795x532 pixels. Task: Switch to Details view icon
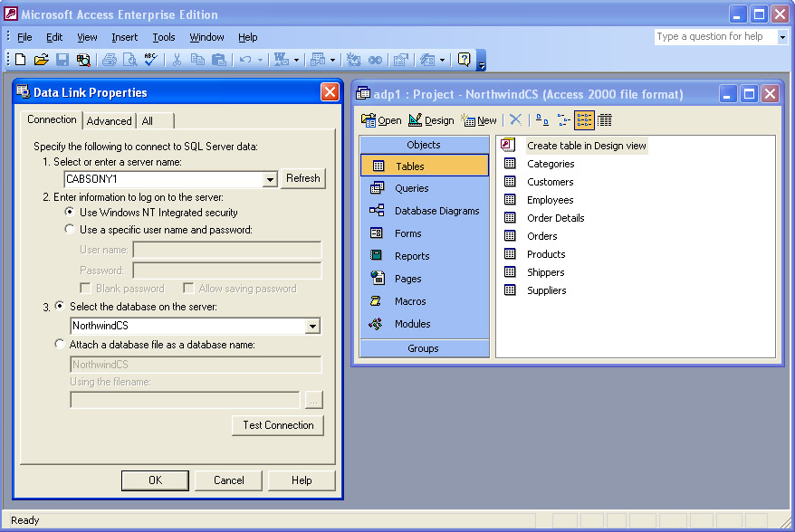pyautogui.click(x=605, y=120)
